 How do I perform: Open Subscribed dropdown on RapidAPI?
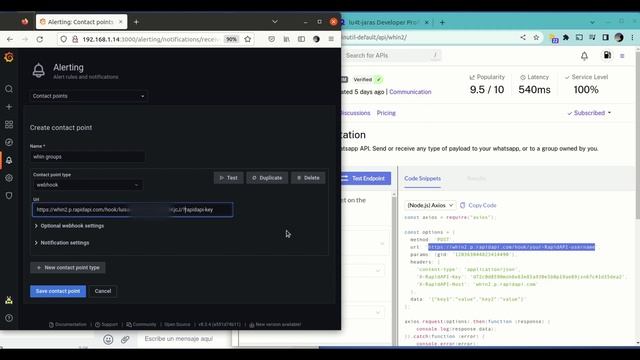click(x=589, y=113)
